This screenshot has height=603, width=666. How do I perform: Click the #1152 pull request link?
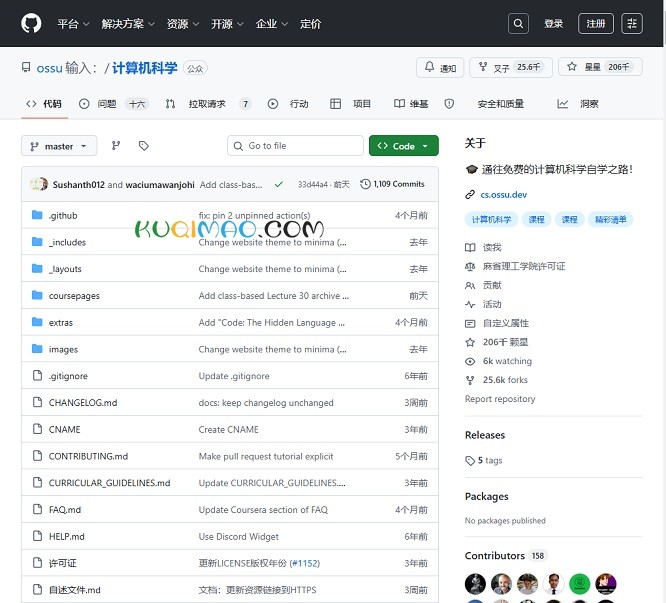pos(305,563)
